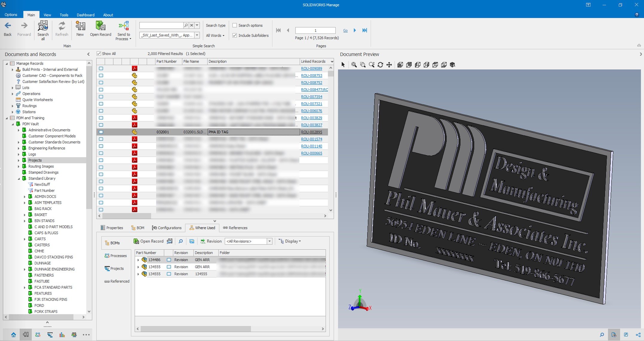Viewport: 644px width, 341px height.
Task: Open linked record ROU-008753
Action: (311, 75)
